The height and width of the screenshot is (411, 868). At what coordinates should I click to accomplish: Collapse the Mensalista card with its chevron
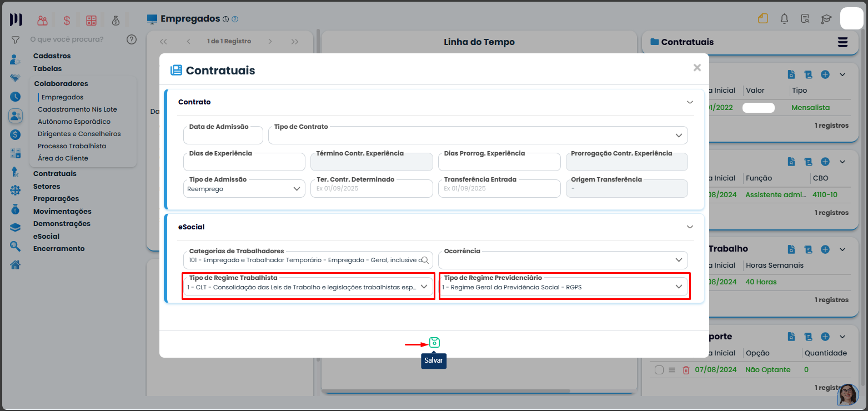point(842,74)
